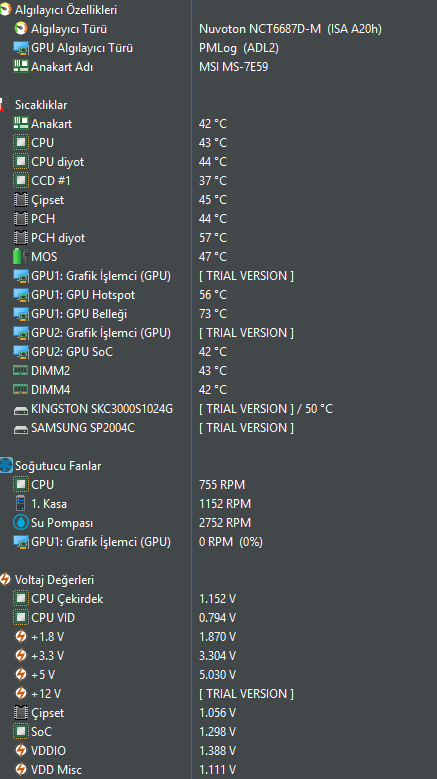This screenshot has width=437, height=779.
Task: Select the CPU fan speed row
Action: coord(218,485)
